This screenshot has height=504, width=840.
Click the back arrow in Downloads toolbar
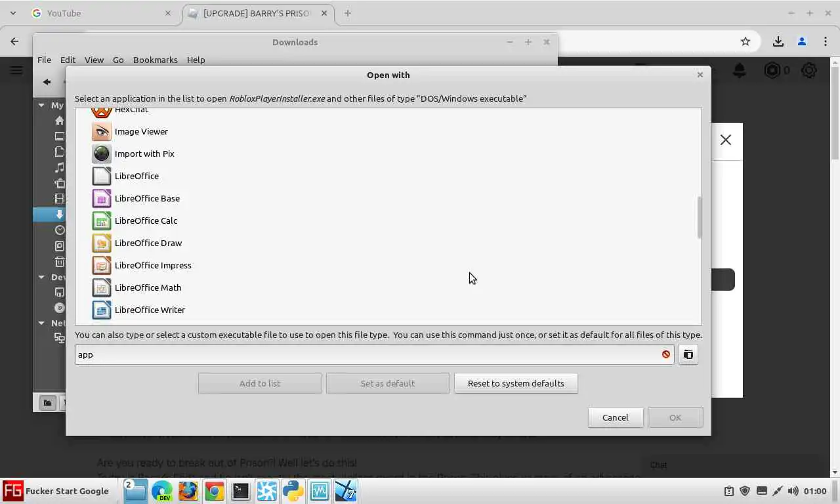47,82
